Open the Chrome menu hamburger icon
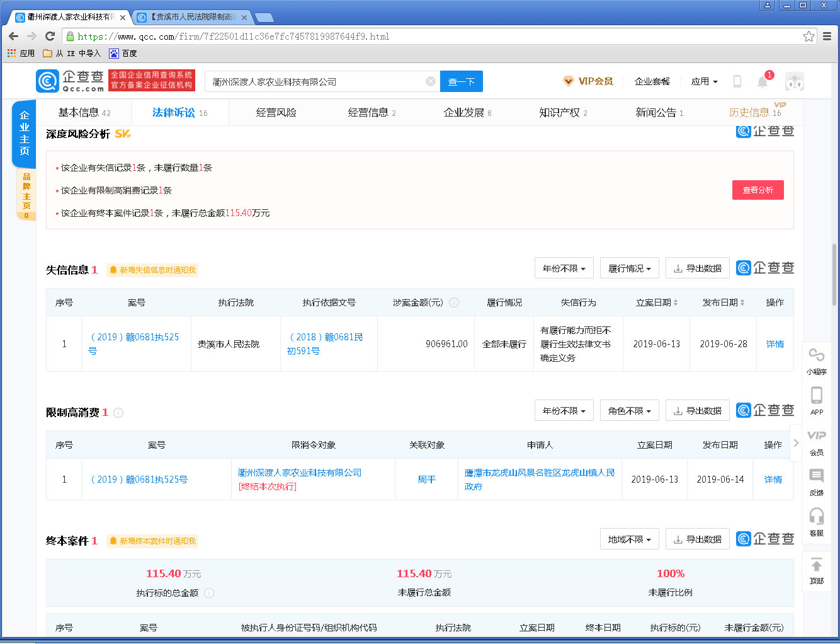 pos(827,37)
